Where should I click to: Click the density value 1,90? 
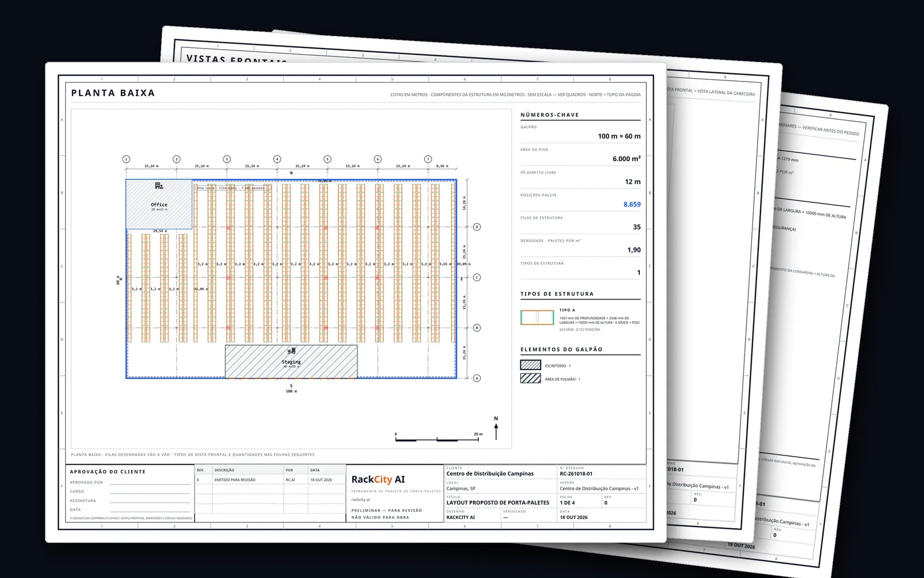634,250
